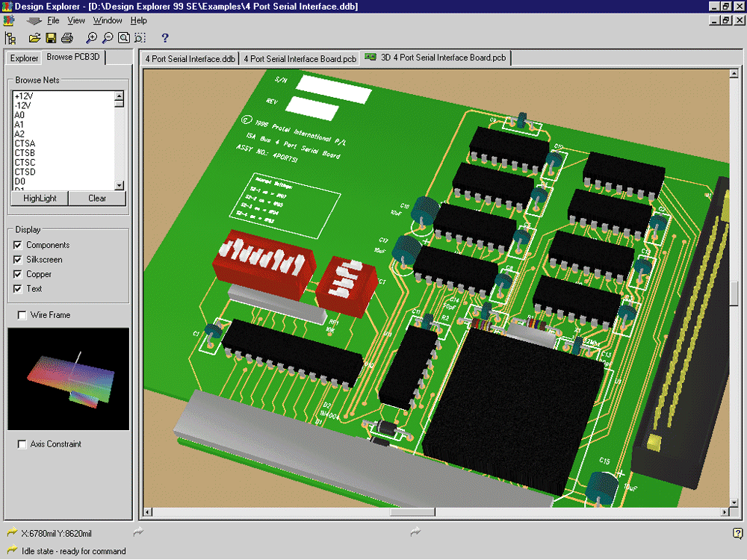Open the View menu
This screenshot has height=560, width=747.
(75, 20)
